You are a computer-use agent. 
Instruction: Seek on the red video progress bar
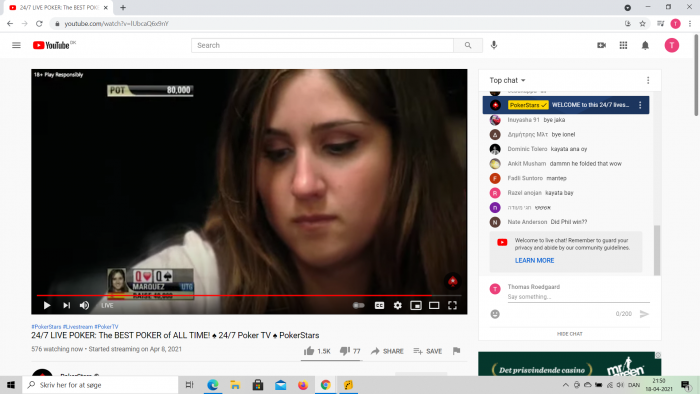(x=249, y=295)
